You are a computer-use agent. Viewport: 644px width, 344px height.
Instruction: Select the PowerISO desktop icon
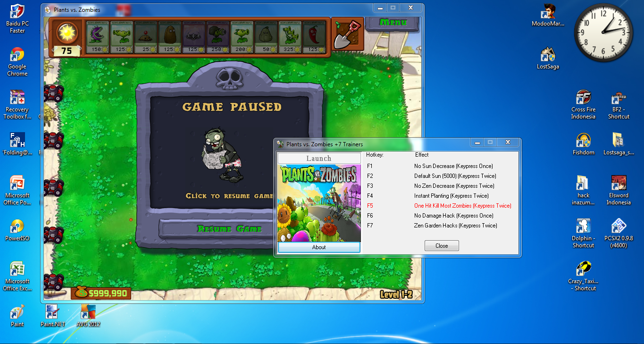17,230
